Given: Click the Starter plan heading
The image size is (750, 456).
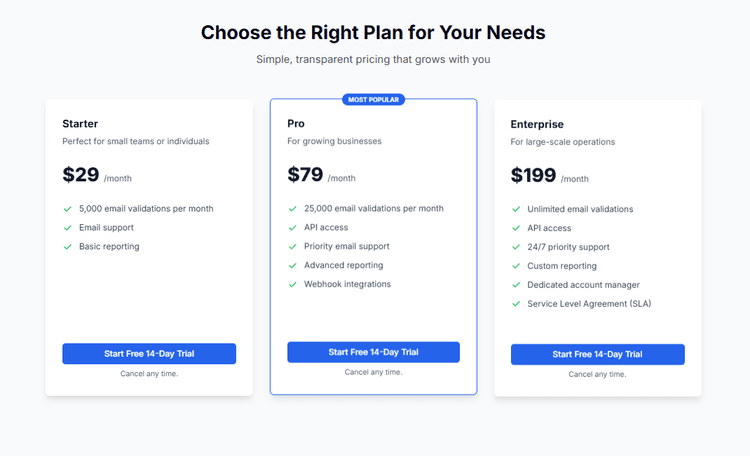Looking at the screenshot, I should 80,124.
